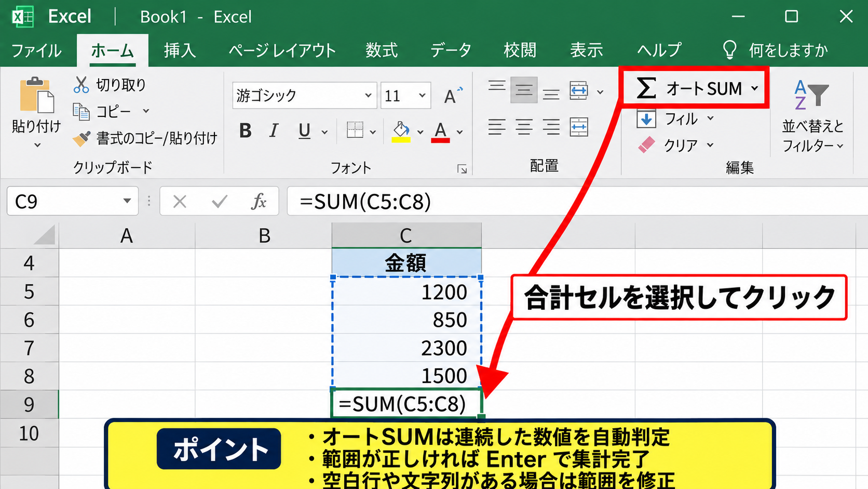
Task: Open the borders grid icon
Action: click(355, 130)
